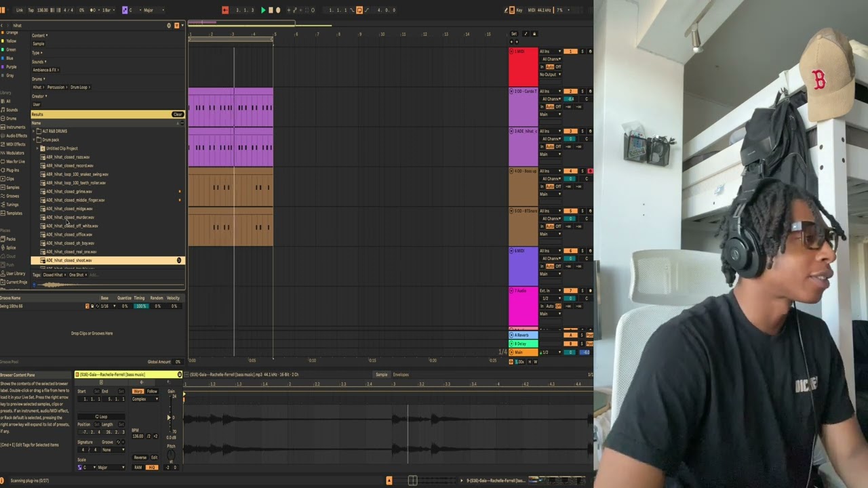Collapse the Sounds filter group
This screenshot has height=488, width=868.
39,62
